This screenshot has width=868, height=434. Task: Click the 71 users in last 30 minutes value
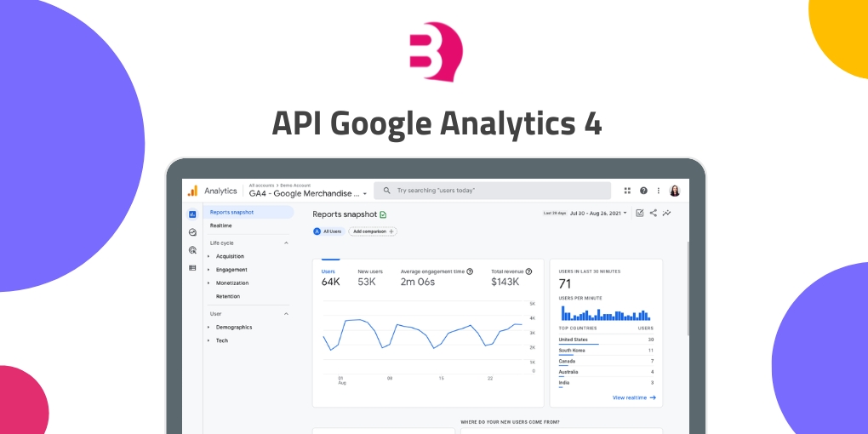click(565, 284)
